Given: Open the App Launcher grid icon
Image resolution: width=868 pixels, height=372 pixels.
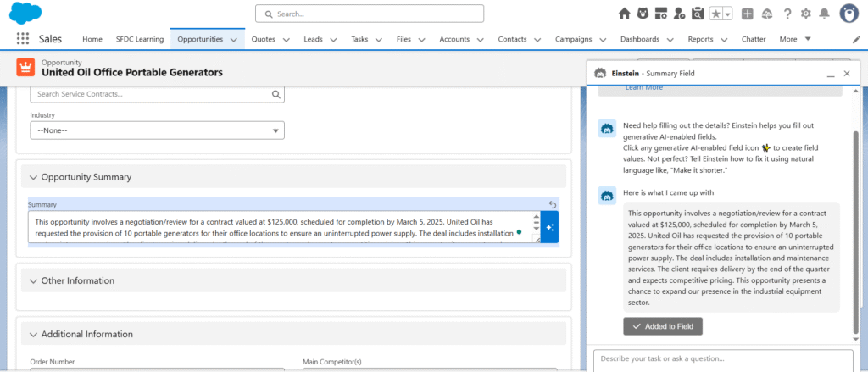Looking at the screenshot, I should 23,39.
